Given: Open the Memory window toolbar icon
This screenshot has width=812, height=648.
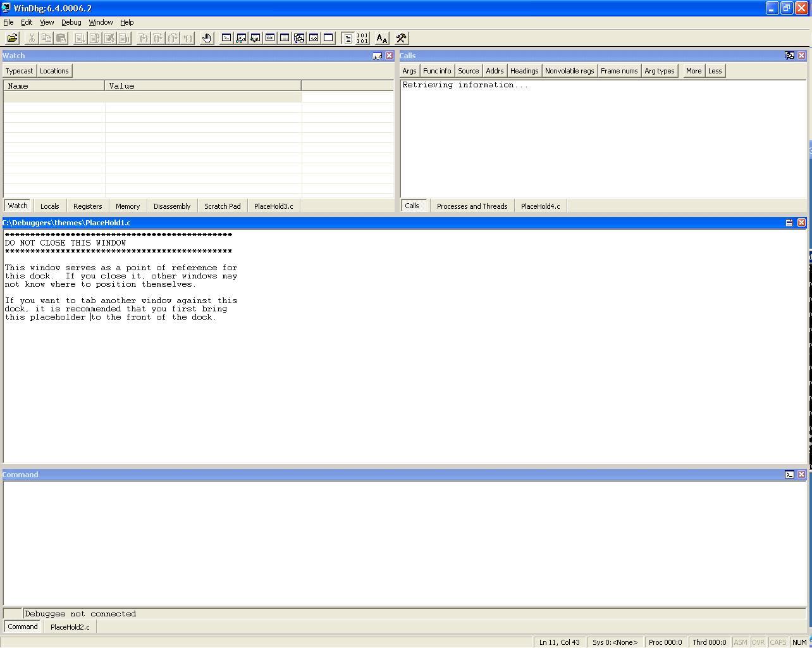Looking at the screenshot, I should [285, 38].
